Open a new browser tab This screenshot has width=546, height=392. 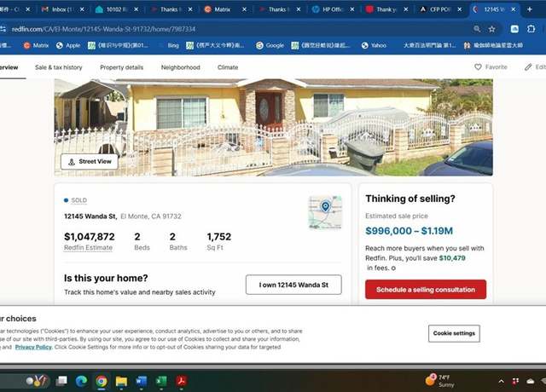[529, 9]
